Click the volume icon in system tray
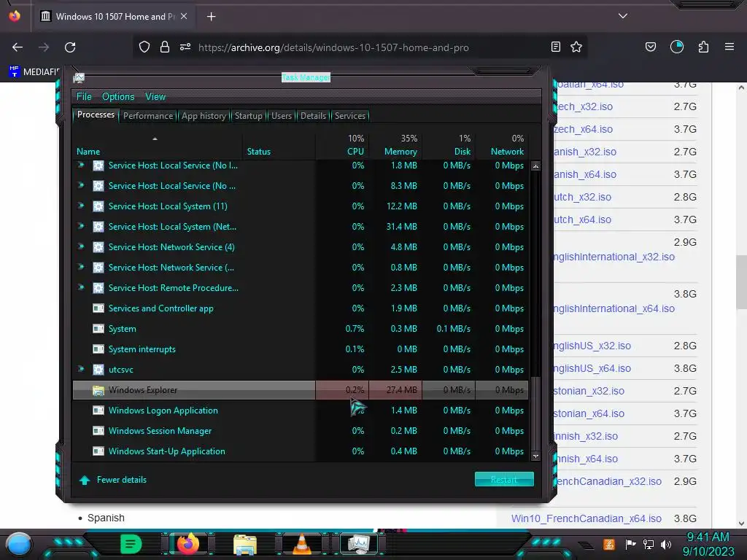The width and height of the screenshot is (747, 560). click(666, 544)
